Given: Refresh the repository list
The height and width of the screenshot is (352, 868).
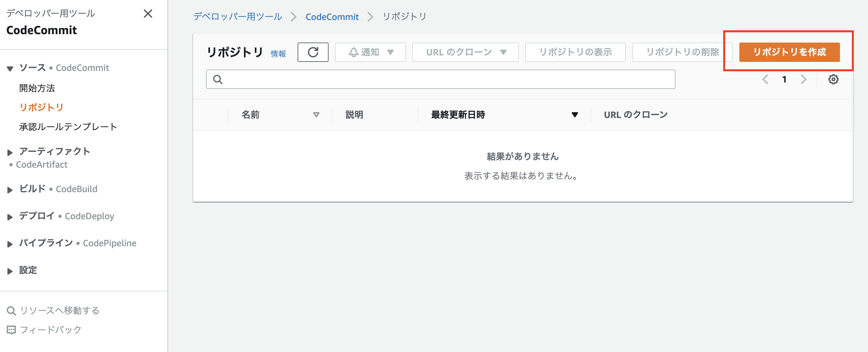Looking at the screenshot, I should click(313, 52).
